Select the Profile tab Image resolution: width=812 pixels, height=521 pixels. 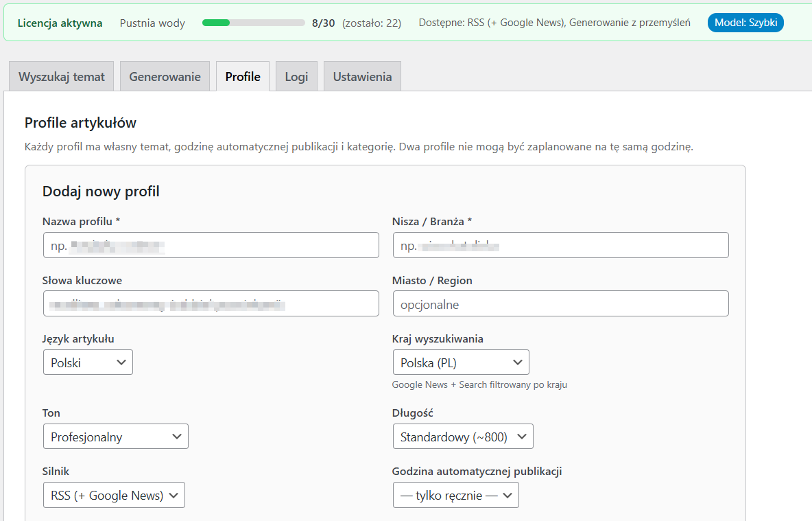(x=243, y=76)
